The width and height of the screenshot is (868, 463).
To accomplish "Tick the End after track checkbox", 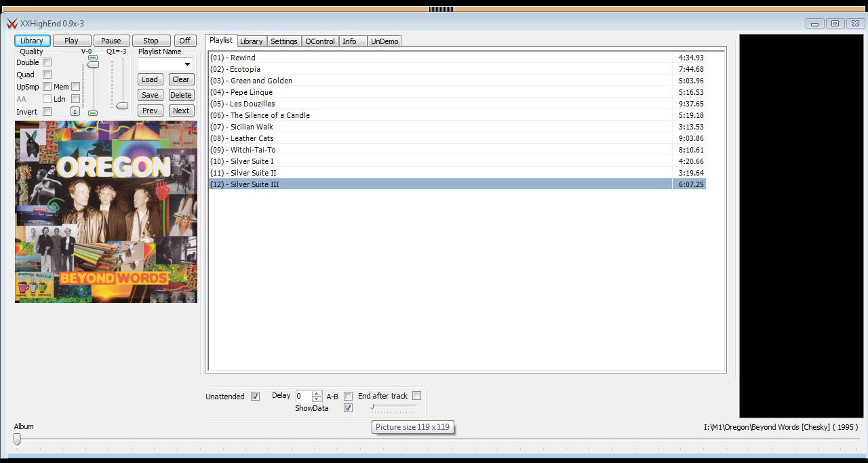I will pyautogui.click(x=417, y=396).
